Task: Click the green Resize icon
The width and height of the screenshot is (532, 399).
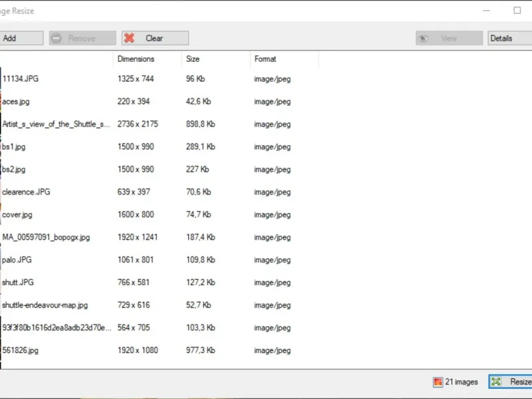Action: coord(495,382)
